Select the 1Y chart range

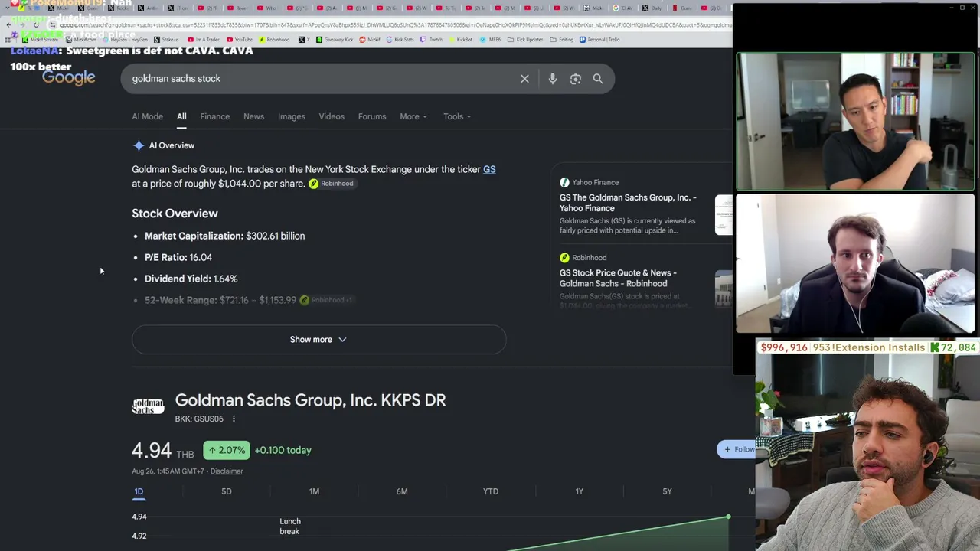(580, 491)
